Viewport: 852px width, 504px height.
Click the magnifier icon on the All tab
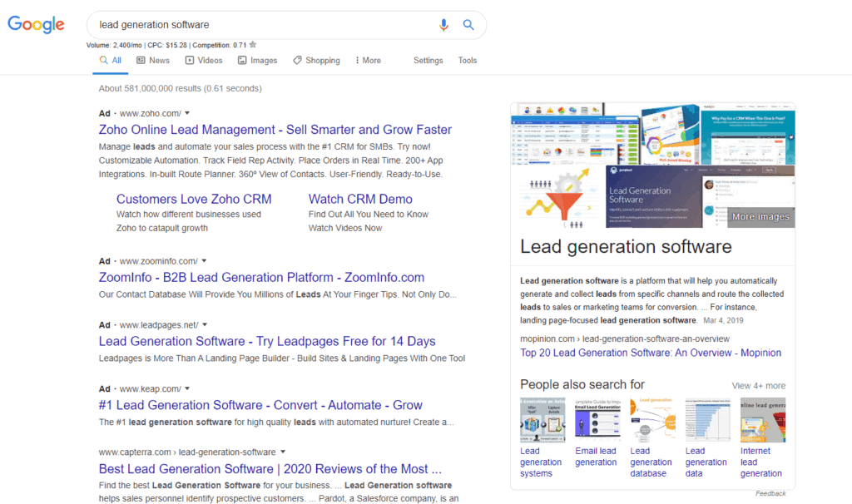point(103,60)
